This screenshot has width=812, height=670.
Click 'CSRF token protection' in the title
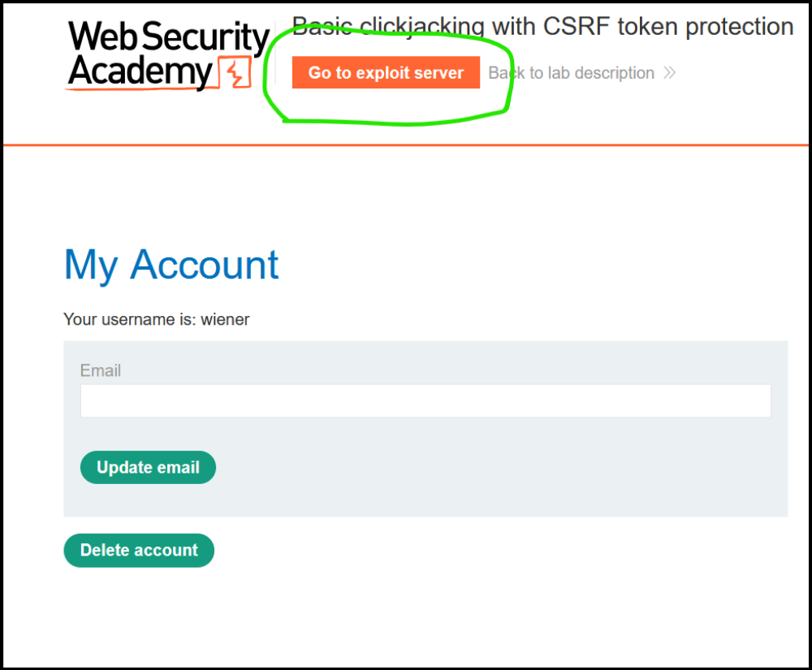point(668,27)
